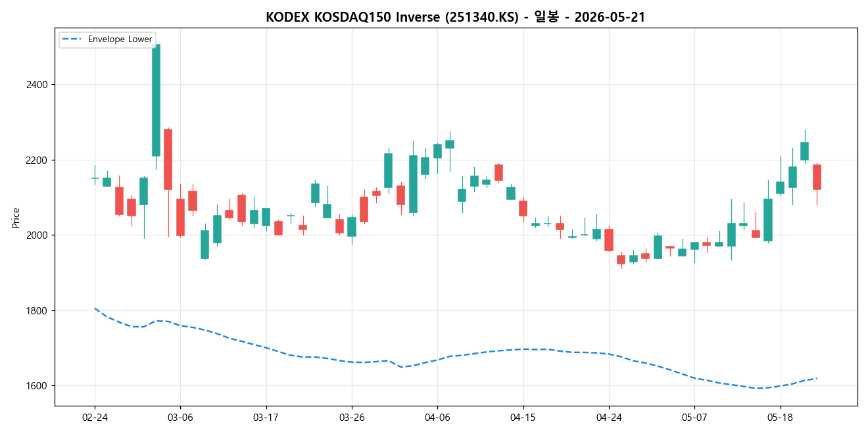Viewport: 868px width, 434px height.
Task: Click the 03-17 x-axis date label
Action: click(266, 418)
